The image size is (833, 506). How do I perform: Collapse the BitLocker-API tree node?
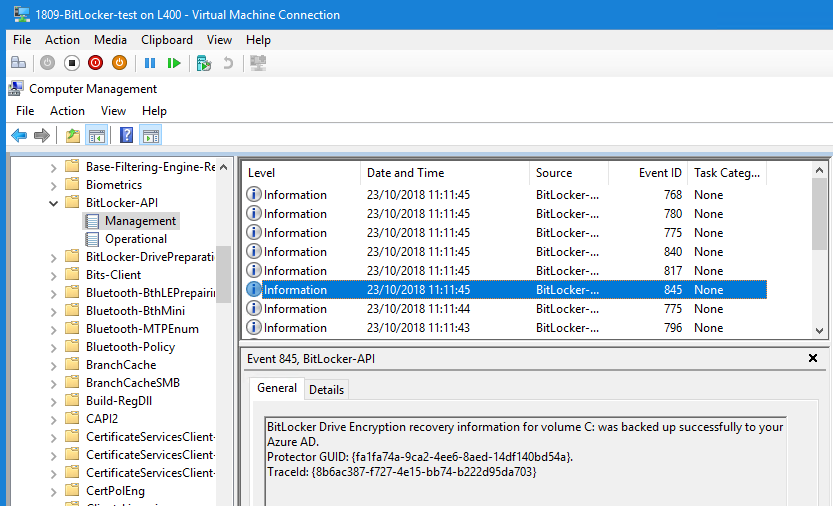[54, 203]
